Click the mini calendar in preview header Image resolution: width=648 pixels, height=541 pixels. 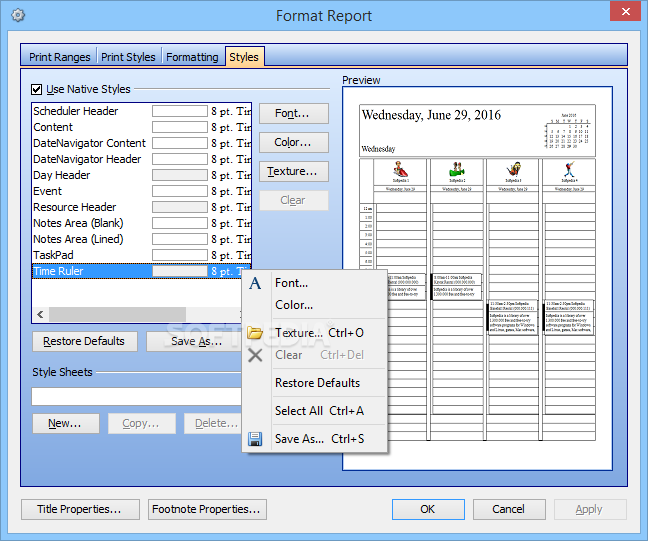coord(569,131)
